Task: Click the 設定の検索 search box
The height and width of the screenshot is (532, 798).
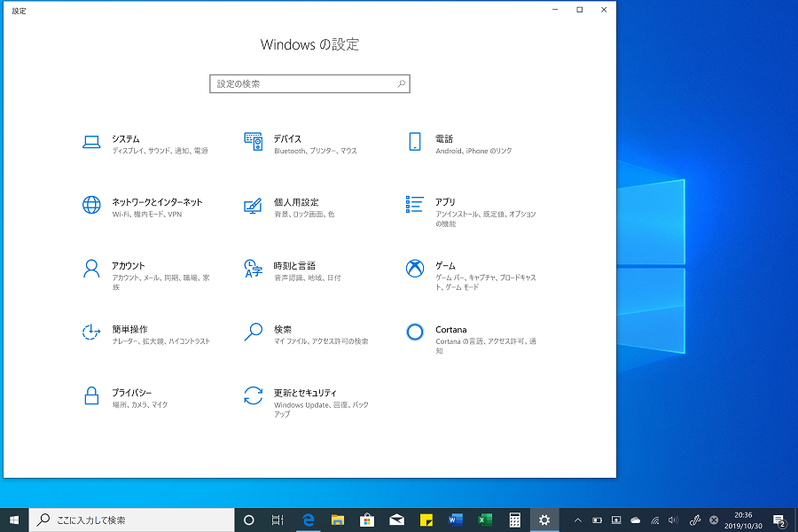Action: coord(309,83)
